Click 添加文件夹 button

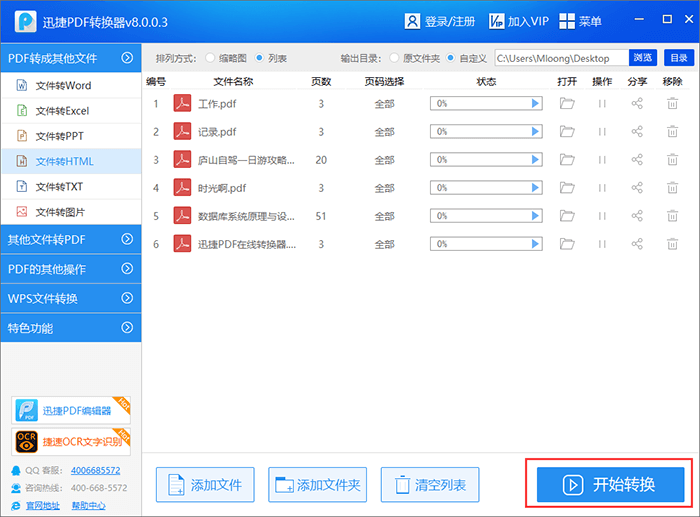[x=317, y=485]
